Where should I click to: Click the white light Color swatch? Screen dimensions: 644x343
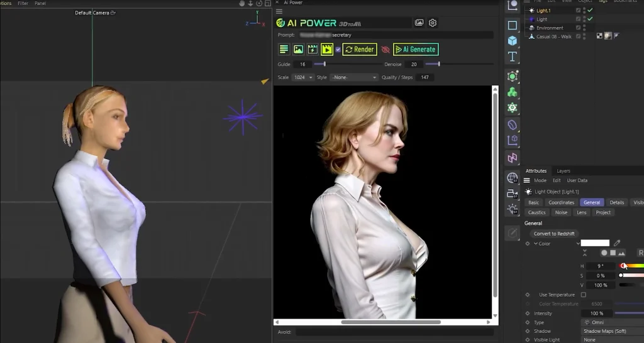tap(595, 243)
